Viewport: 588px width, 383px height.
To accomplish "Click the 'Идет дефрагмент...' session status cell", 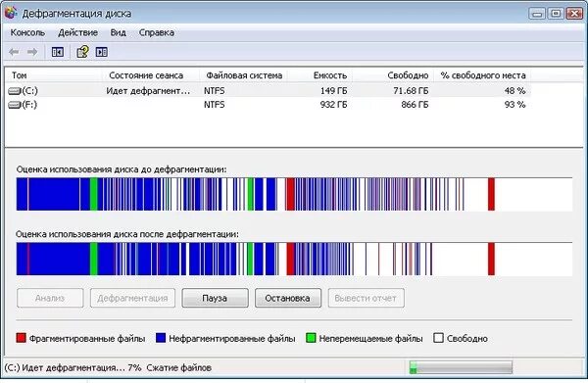I will [x=148, y=91].
